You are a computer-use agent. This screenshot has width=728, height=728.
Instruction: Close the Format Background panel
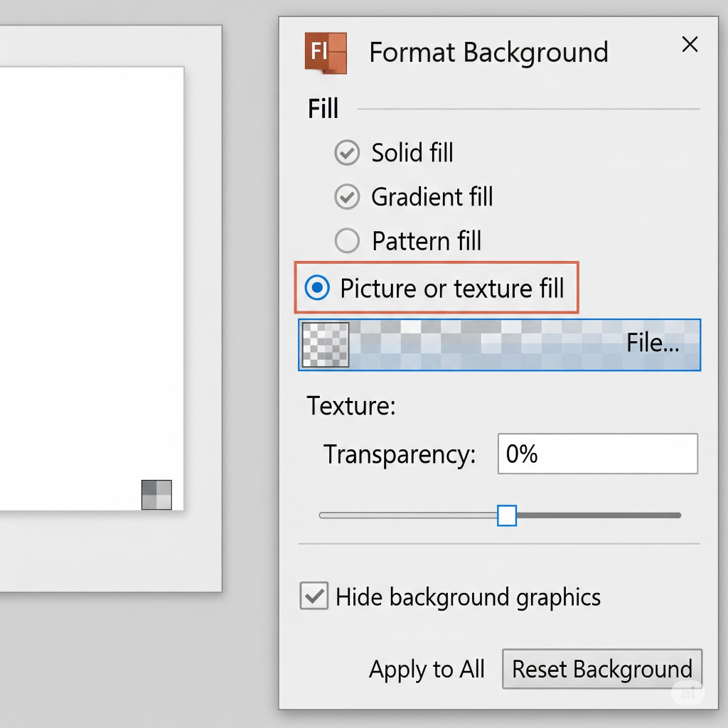[689, 45]
